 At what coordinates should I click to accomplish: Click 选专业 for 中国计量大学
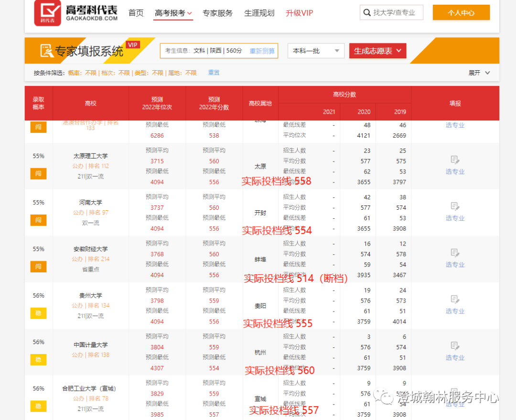455,357
